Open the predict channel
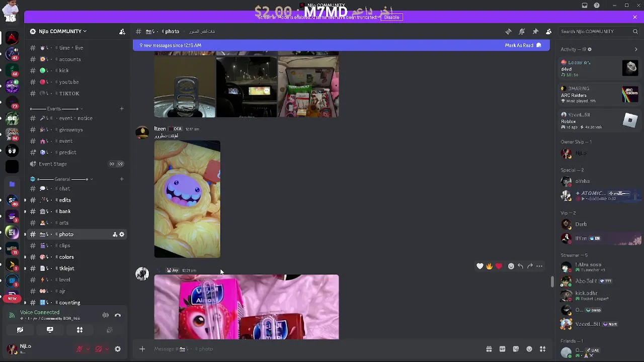644x362 pixels. 76,152
